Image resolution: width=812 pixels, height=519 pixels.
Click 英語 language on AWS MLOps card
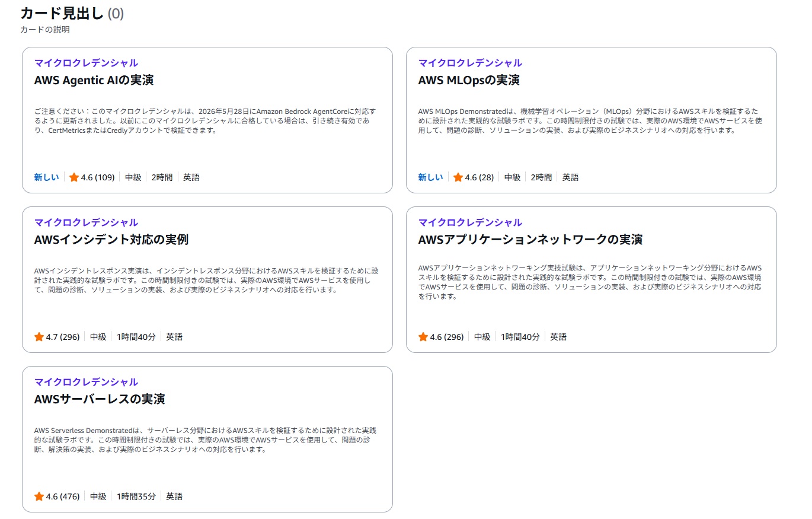tap(571, 177)
